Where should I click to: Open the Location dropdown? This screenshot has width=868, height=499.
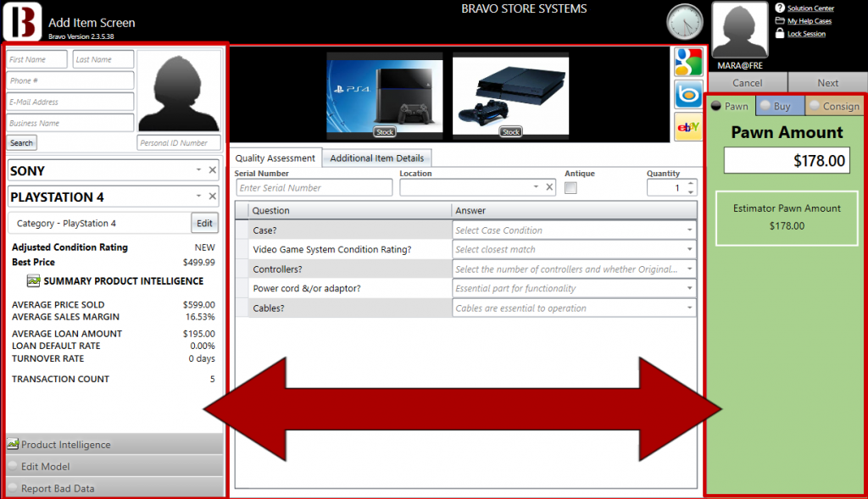tap(536, 188)
